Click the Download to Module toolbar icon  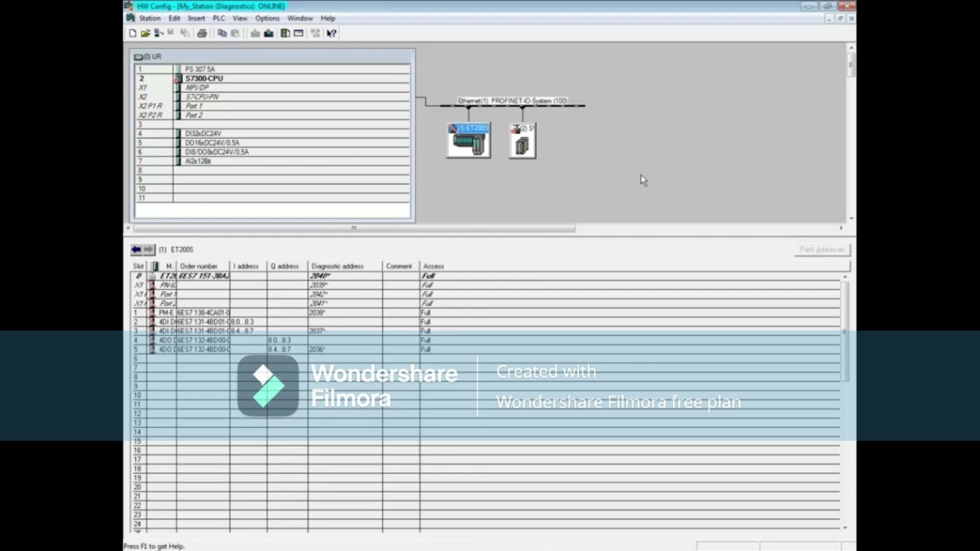pyautogui.click(x=256, y=33)
